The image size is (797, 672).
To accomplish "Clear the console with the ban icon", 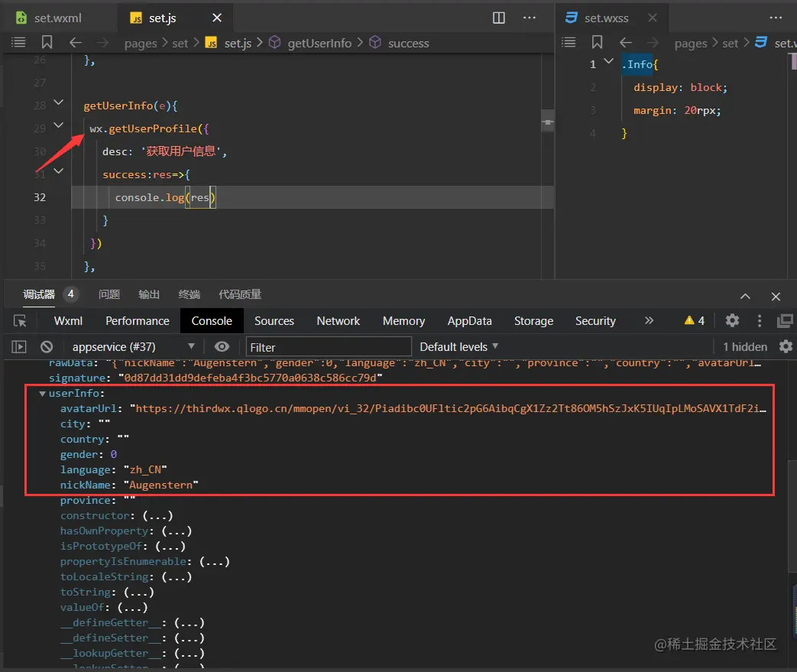I will [47, 347].
